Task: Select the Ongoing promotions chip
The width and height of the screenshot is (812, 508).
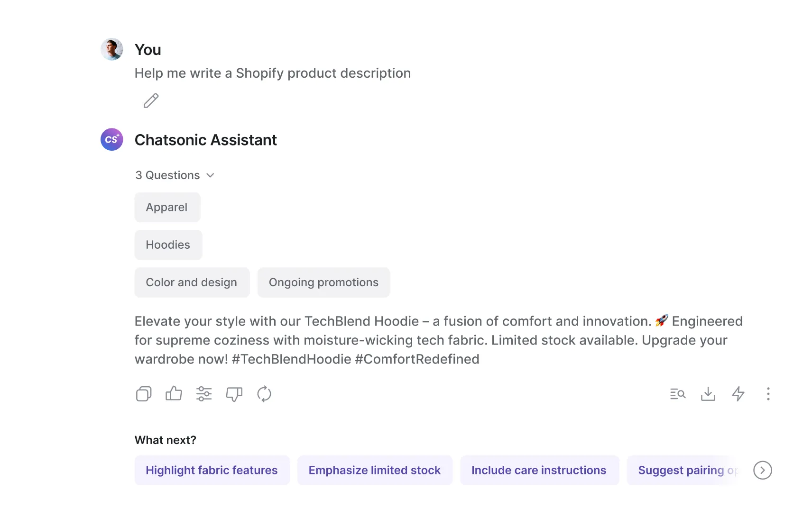Action: pos(323,282)
